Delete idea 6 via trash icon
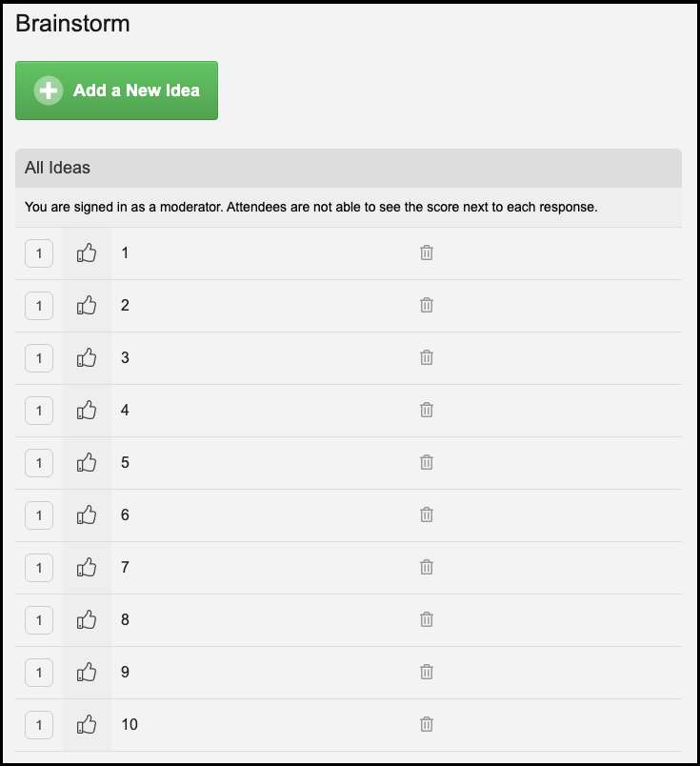700x766 pixels. click(427, 514)
